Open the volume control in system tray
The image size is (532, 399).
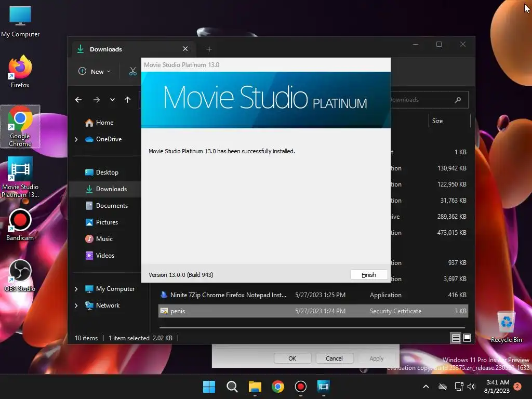471,387
